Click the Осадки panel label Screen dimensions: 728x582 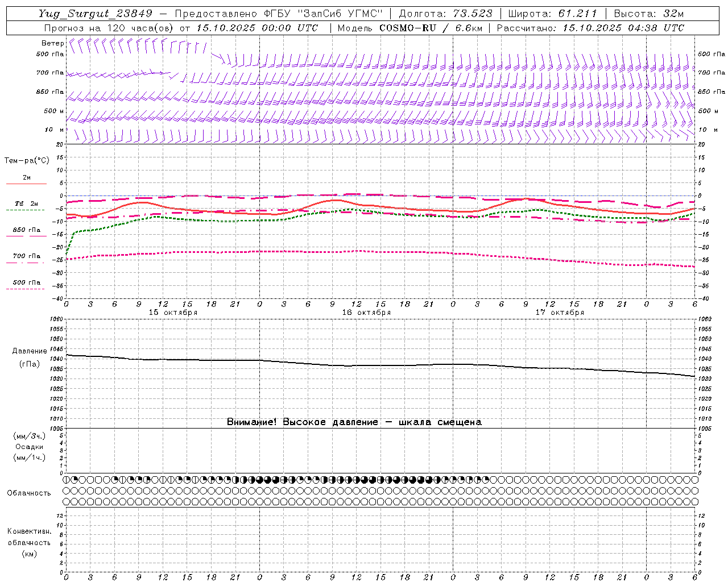tap(30, 447)
